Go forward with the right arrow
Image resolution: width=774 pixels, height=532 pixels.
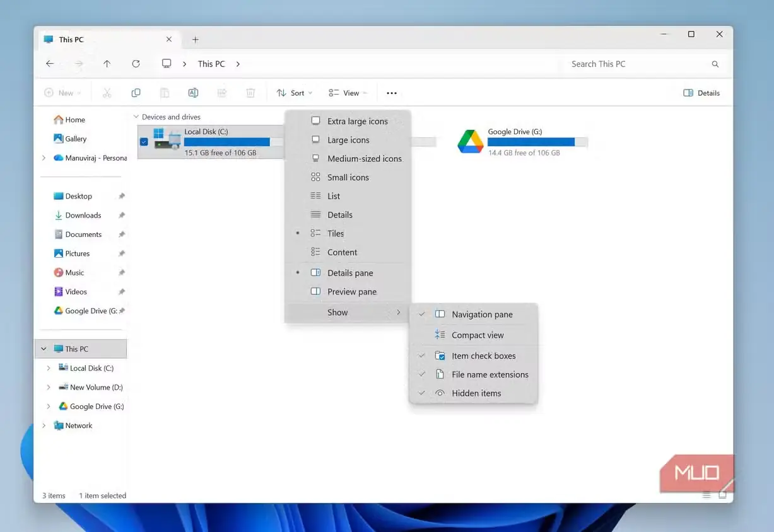[79, 64]
